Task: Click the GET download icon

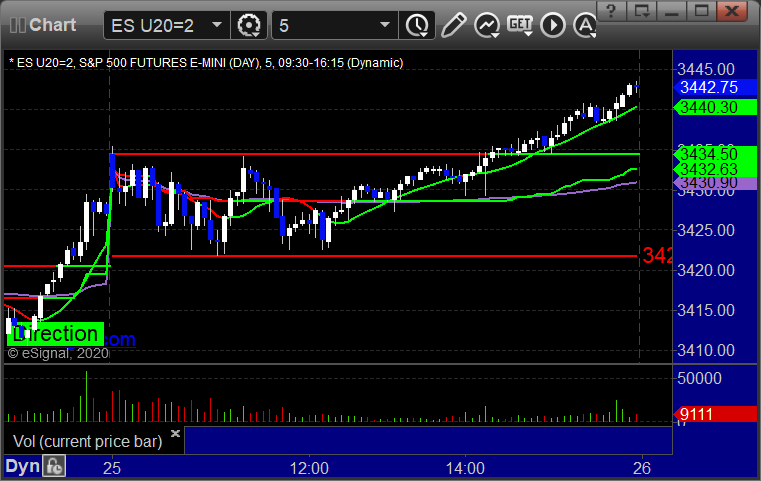Action: [520, 25]
